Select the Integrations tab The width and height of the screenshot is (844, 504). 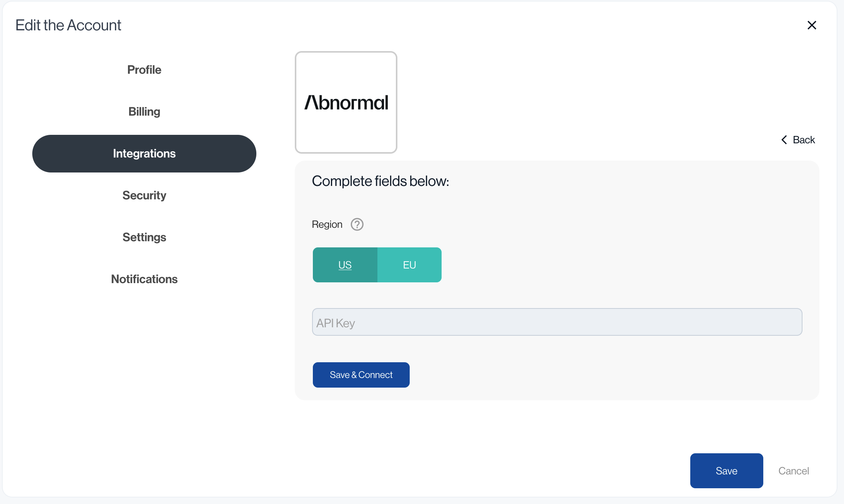pos(144,154)
